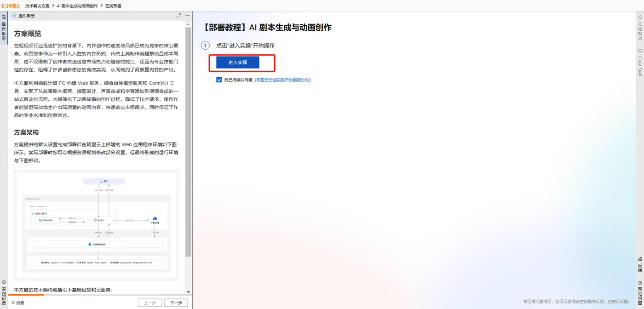Select the 在线部署 breadcrumb
Viewport: 644px width, 309px height.
(x=114, y=6)
